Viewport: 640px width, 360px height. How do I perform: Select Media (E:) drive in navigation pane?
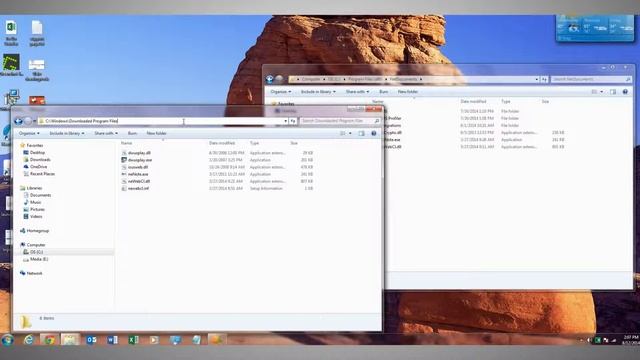tap(39, 259)
